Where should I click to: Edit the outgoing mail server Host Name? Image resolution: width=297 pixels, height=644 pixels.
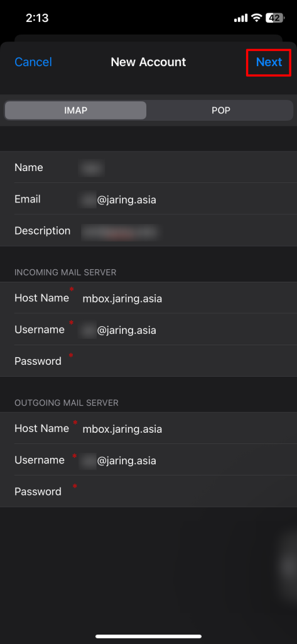pyautogui.click(x=148, y=428)
